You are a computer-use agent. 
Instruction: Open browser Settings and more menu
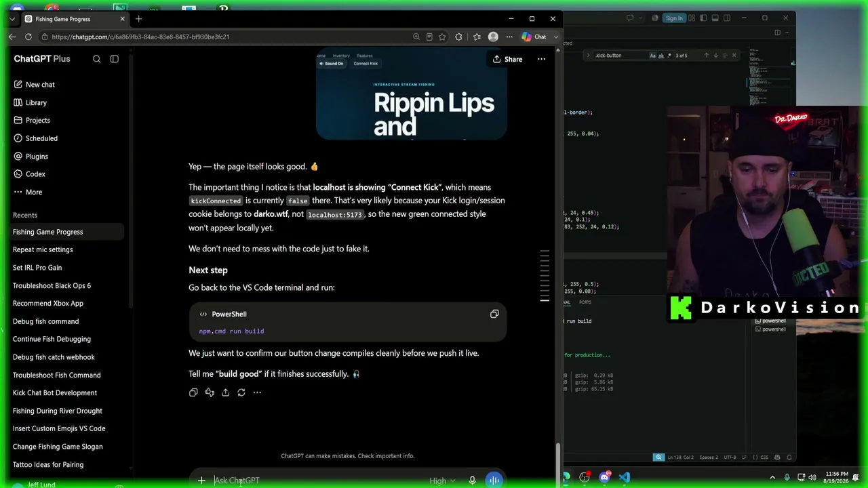click(509, 37)
